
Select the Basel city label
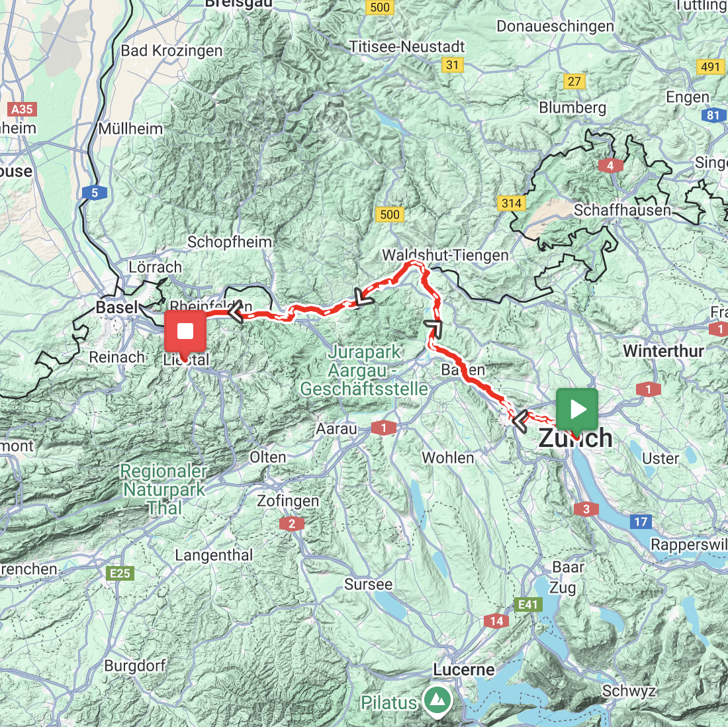pos(117,307)
